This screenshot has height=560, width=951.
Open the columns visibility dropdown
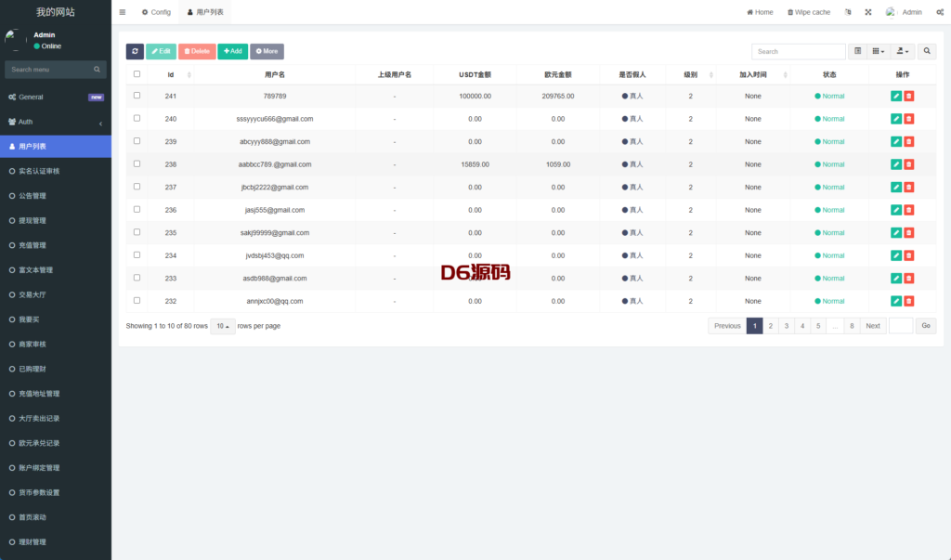[x=879, y=51]
